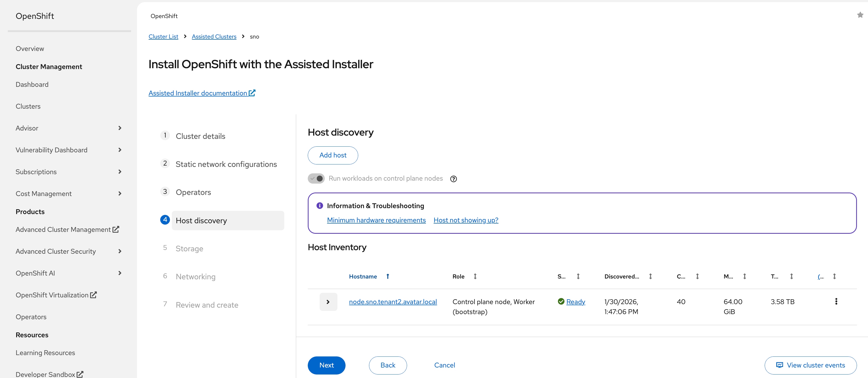Go to Cluster details step
868x378 pixels.
200,136
